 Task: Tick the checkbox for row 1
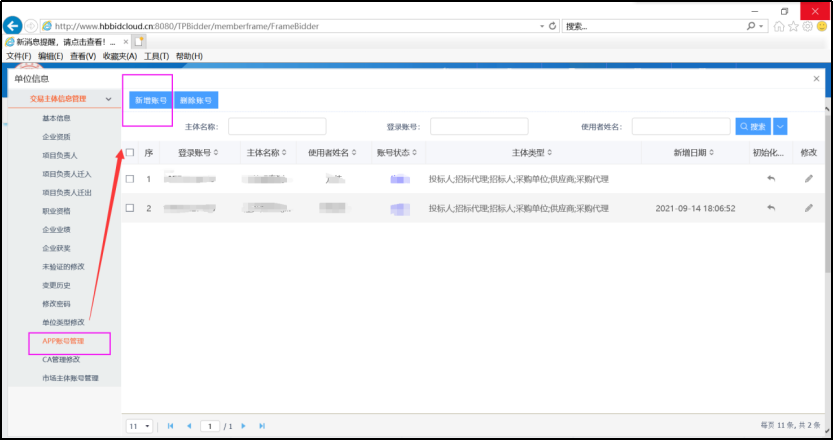pyautogui.click(x=130, y=179)
